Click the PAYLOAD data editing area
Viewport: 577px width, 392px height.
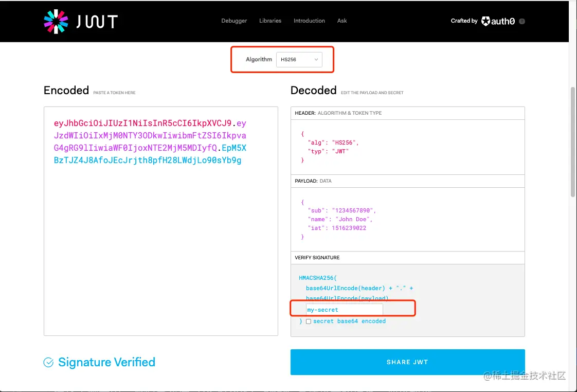click(407, 219)
